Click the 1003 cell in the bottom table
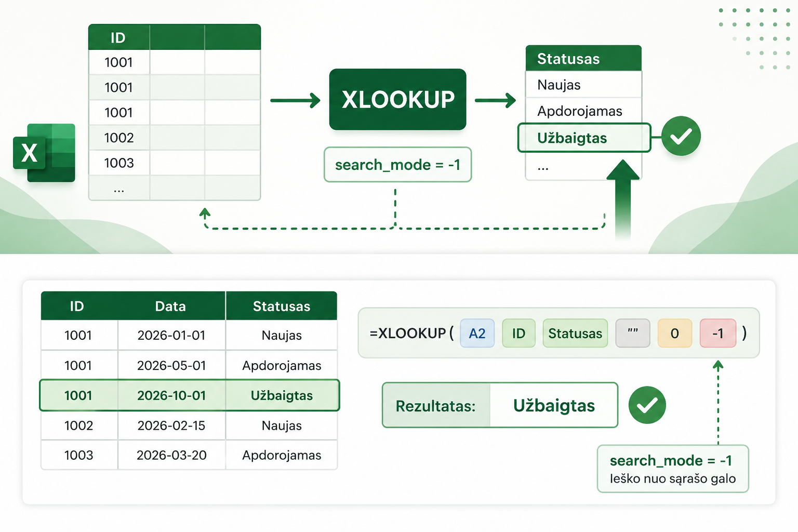Viewport: 798px width, 532px height. 78,455
